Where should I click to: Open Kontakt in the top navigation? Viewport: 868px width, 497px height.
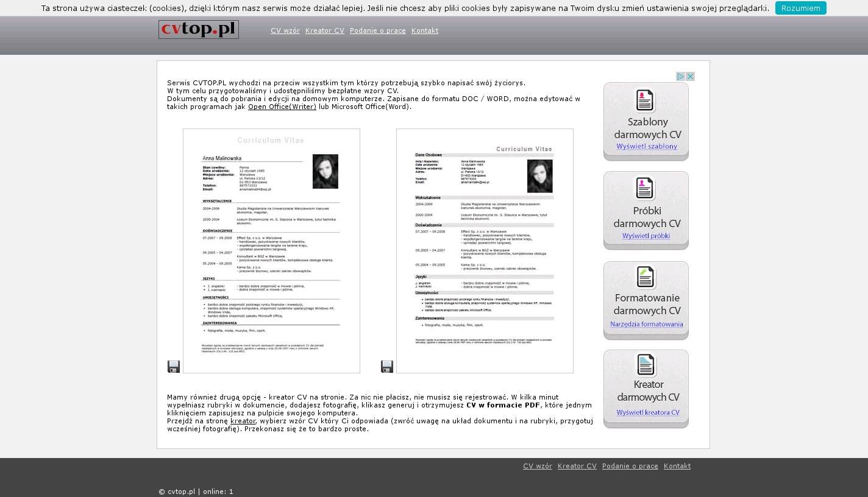(x=425, y=31)
